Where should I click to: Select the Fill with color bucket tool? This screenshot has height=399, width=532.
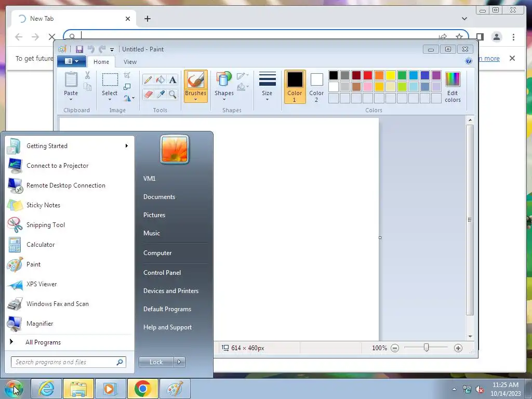point(161,79)
